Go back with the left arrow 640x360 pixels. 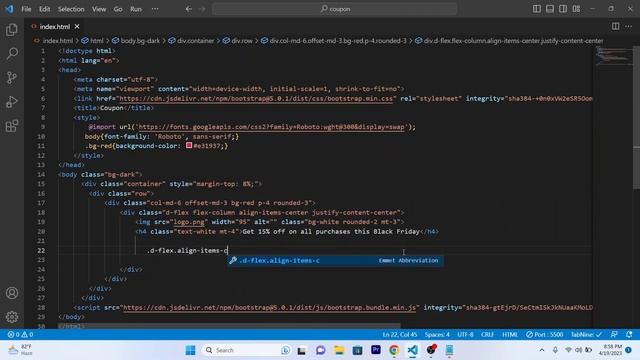[189, 9]
